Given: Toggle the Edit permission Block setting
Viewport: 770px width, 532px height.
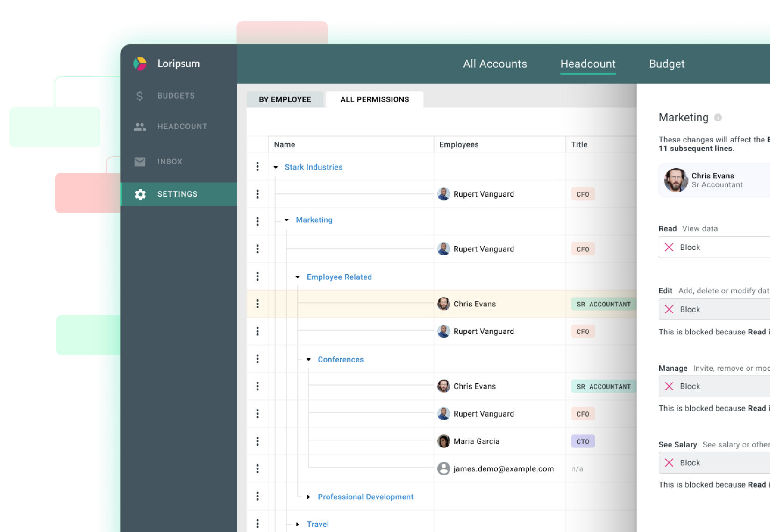Looking at the screenshot, I should pos(670,309).
